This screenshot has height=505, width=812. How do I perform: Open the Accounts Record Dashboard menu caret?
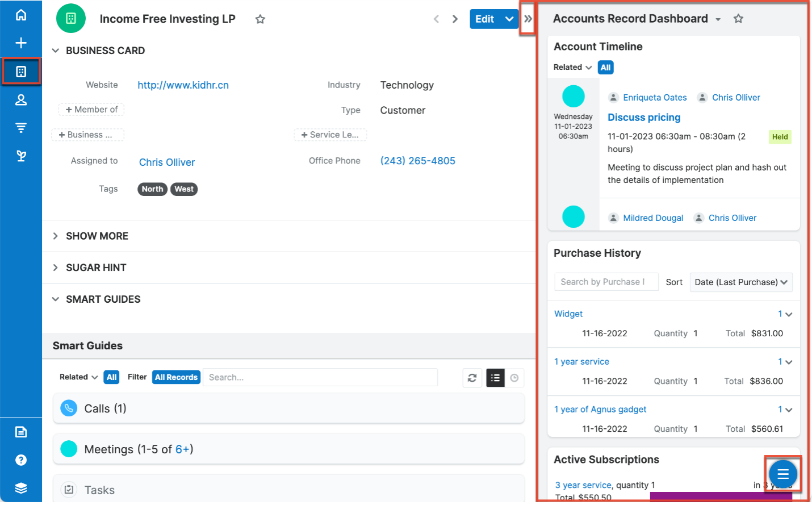718,19
